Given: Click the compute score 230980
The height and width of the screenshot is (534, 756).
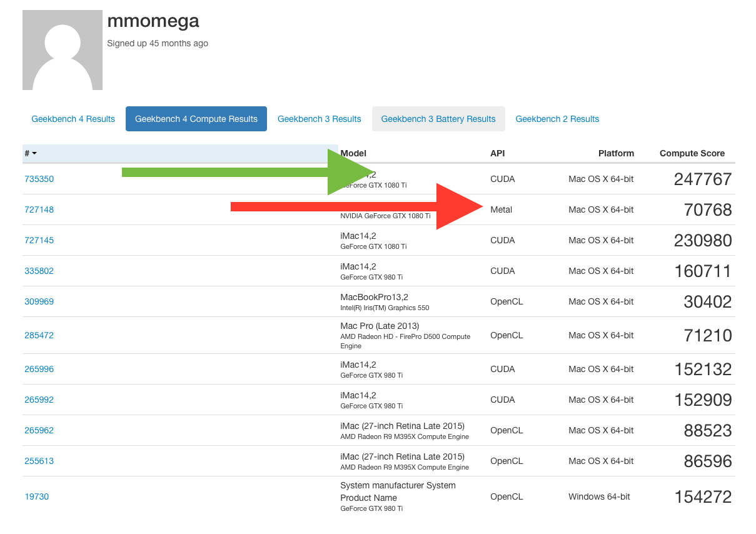Looking at the screenshot, I should pyautogui.click(x=703, y=240).
